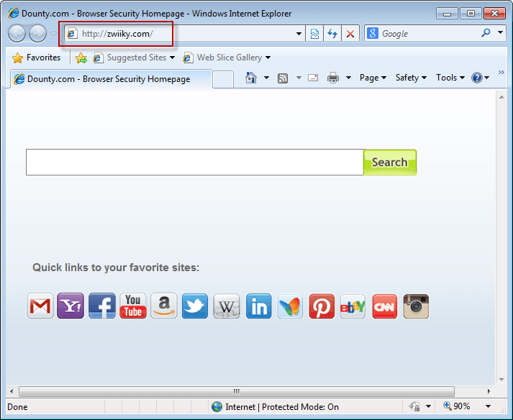Open the Print dropdown arrow

348,78
